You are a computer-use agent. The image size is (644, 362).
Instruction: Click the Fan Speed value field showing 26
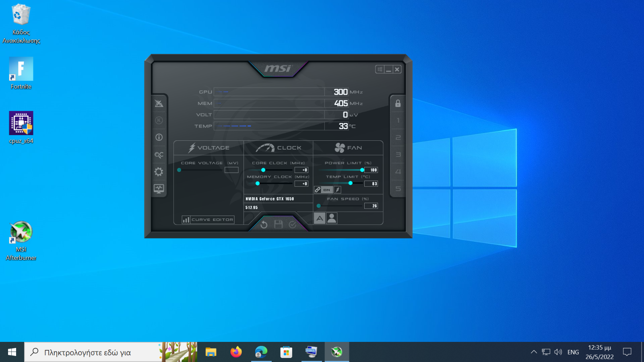[371, 206]
